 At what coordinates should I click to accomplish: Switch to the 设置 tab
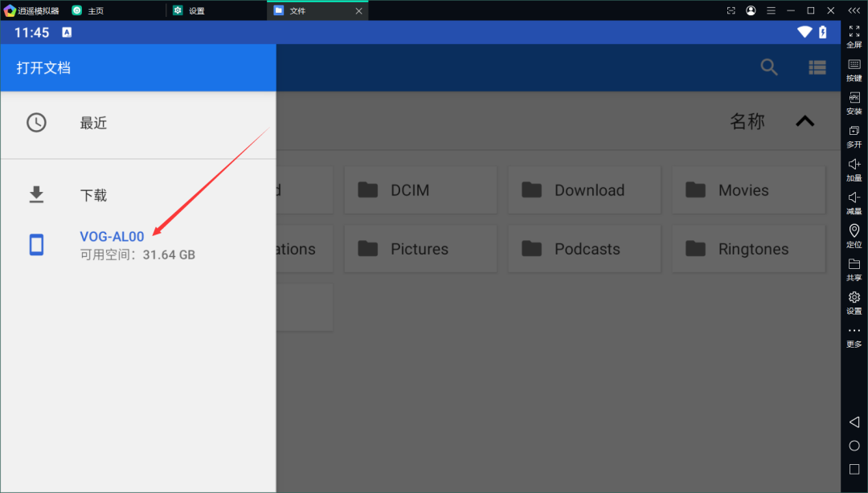pos(196,10)
